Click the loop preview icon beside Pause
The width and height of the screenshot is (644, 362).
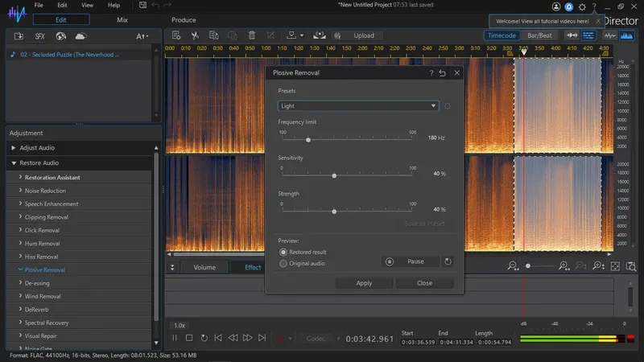click(448, 261)
